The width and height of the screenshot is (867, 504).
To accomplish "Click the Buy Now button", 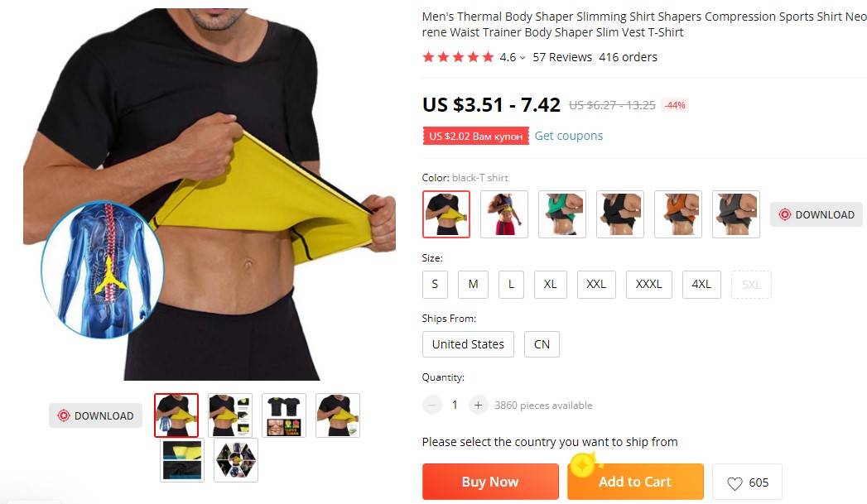I will point(490,482).
